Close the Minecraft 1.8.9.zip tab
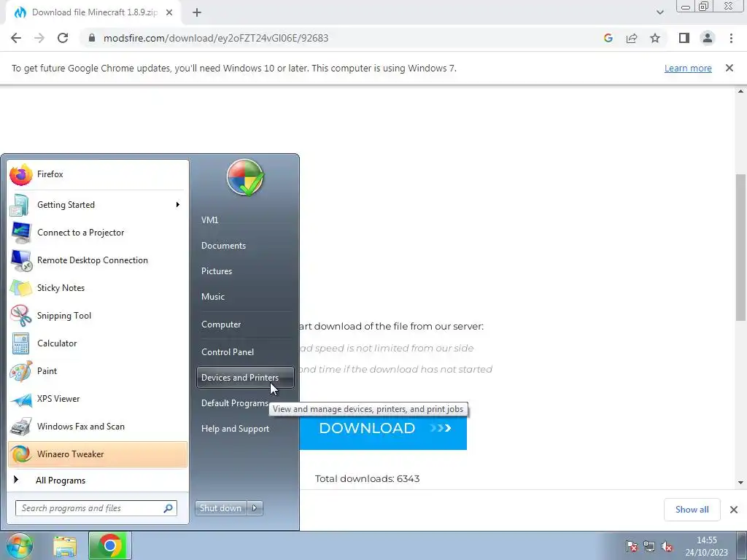The width and height of the screenshot is (747, 560). (169, 12)
